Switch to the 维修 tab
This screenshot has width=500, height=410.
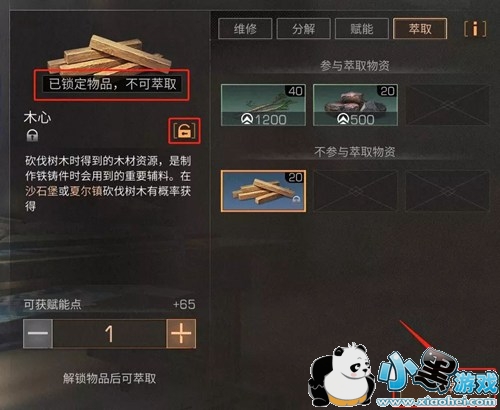[245, 29]
